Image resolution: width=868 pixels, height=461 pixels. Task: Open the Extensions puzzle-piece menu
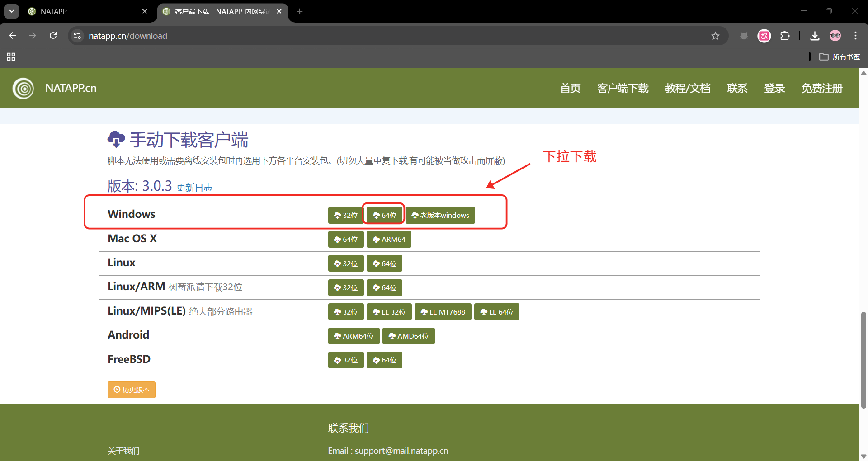tap(785, 36)
